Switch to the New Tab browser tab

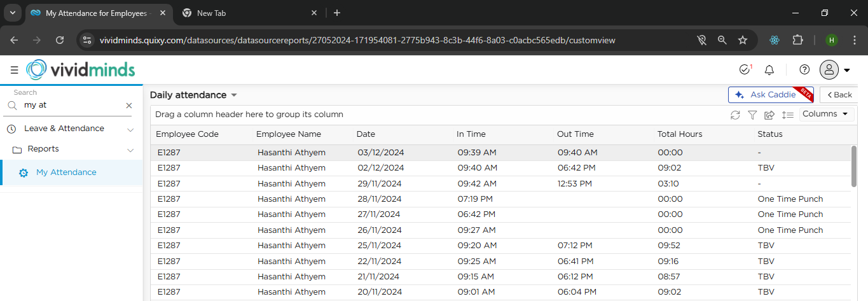pyautogui.click(x=249, y=13)
